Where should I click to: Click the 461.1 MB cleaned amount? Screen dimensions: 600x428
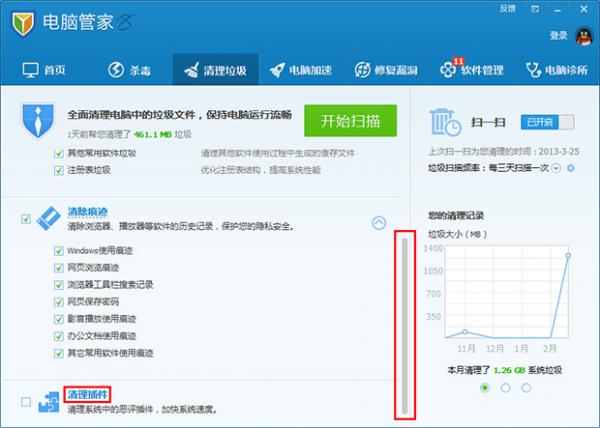pyautogui.click(x=152, y=135)
